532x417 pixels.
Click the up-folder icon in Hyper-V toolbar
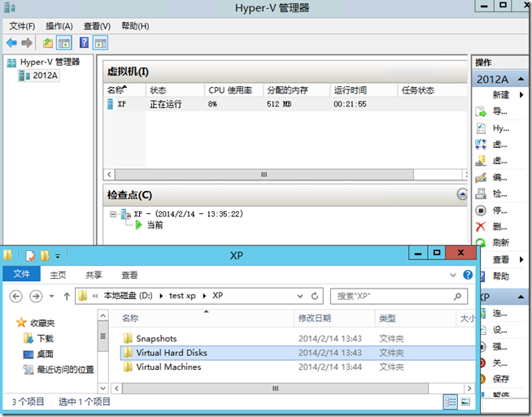point(48,43)
